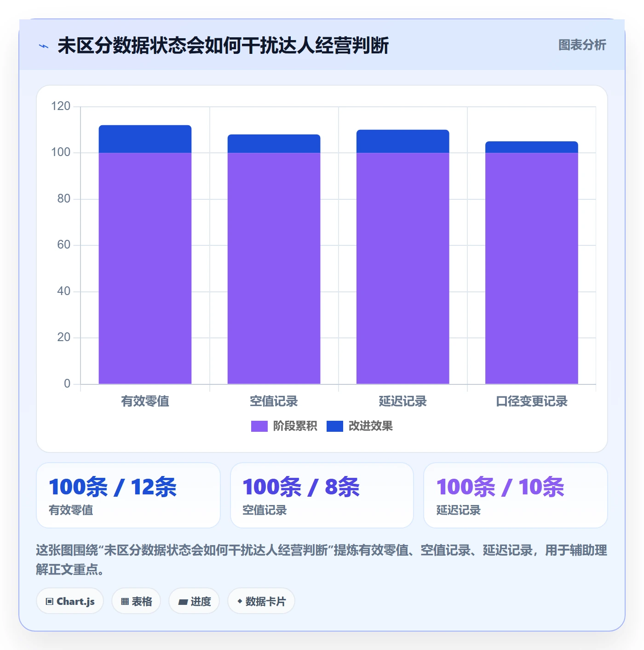Click the y-axis value 60
644x650 pixels.
pos(63,245)
